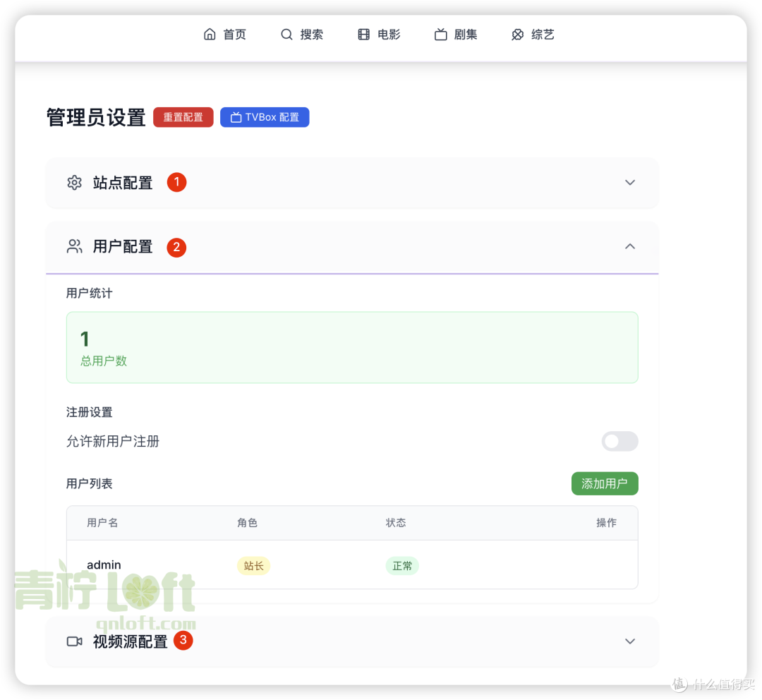Expand the 视频源配置 section chevron
Screen dimensions: 762x700
click(x=630, y=641)
